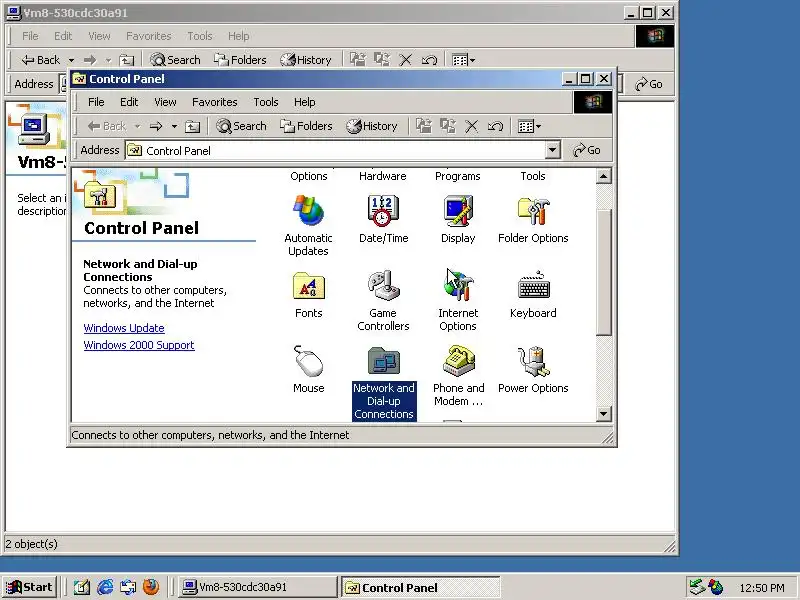The width and height of the screenshot is (800, 600).
Task: Click Search in Vm8 window toolbar
Action: [175, 60]
